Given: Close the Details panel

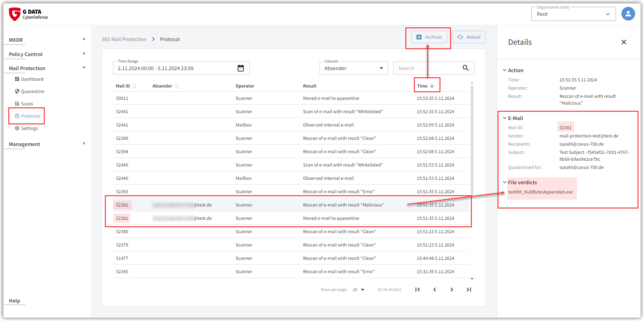Looking at the screenshot, I should click(624, 42).
